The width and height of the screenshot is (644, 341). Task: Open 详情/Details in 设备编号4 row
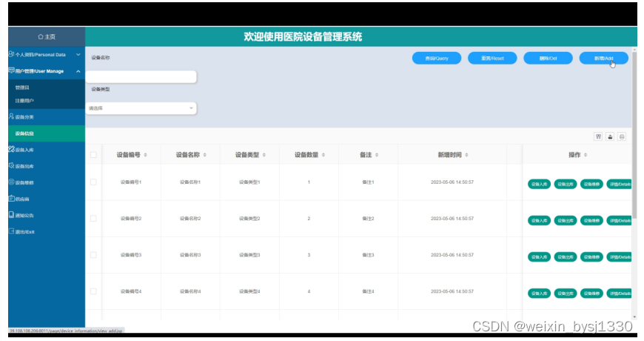pos(619,294)
